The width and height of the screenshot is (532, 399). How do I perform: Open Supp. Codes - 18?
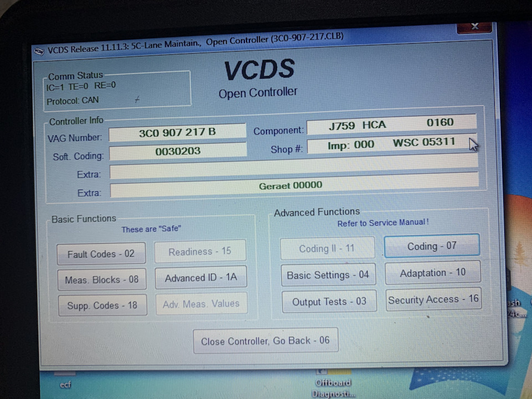[x=103, y=305]
